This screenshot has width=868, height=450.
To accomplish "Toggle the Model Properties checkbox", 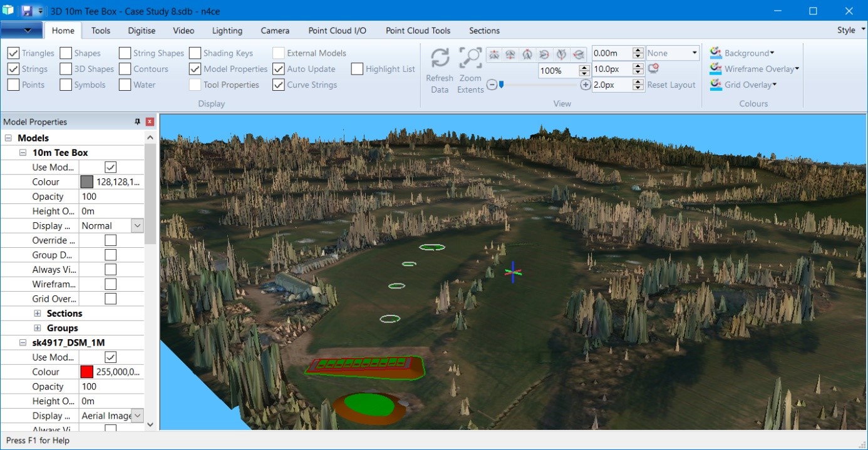I will pos(195,69).
